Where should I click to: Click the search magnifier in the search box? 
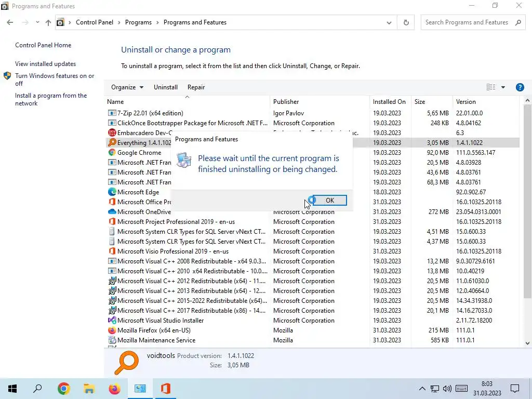click(518, 22)
